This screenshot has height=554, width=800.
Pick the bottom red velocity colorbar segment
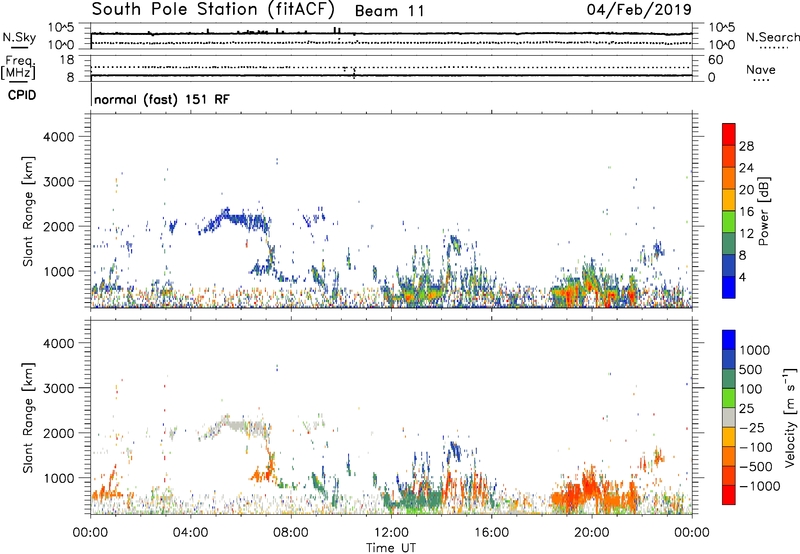pos(729,495)
